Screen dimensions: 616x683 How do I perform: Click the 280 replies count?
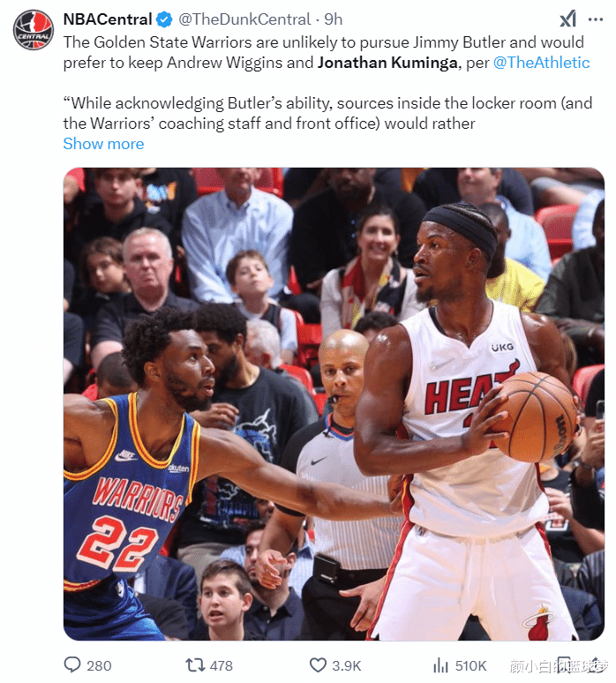pos(99,665)
